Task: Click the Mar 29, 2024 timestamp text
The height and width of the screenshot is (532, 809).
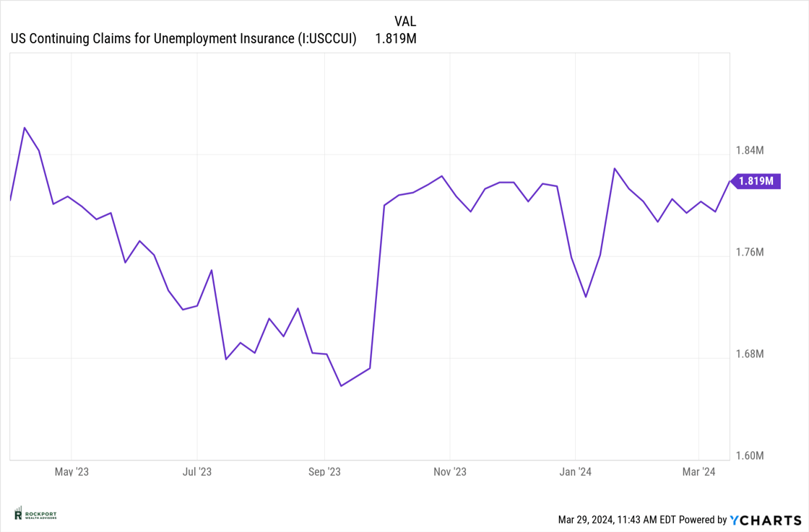Action: (x=617, y=520)
